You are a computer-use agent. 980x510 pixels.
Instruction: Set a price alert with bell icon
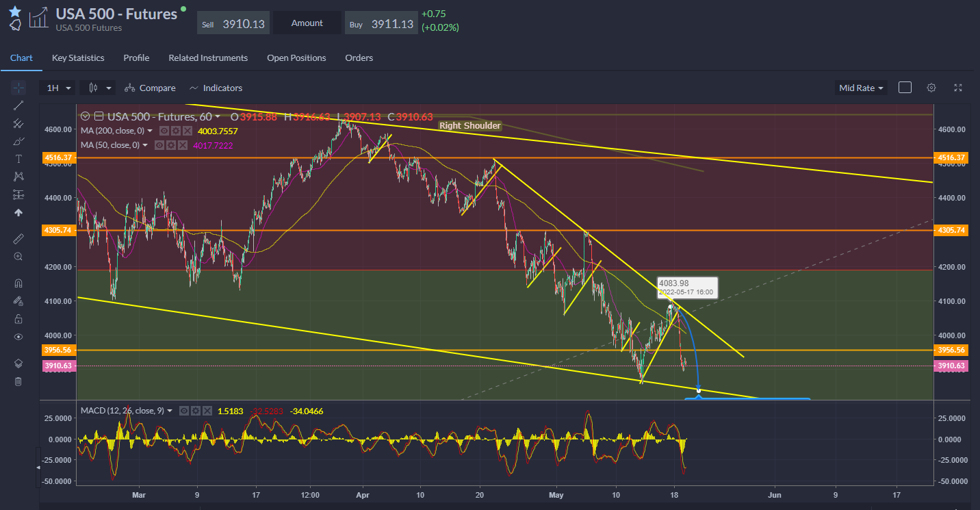[15, 26]
